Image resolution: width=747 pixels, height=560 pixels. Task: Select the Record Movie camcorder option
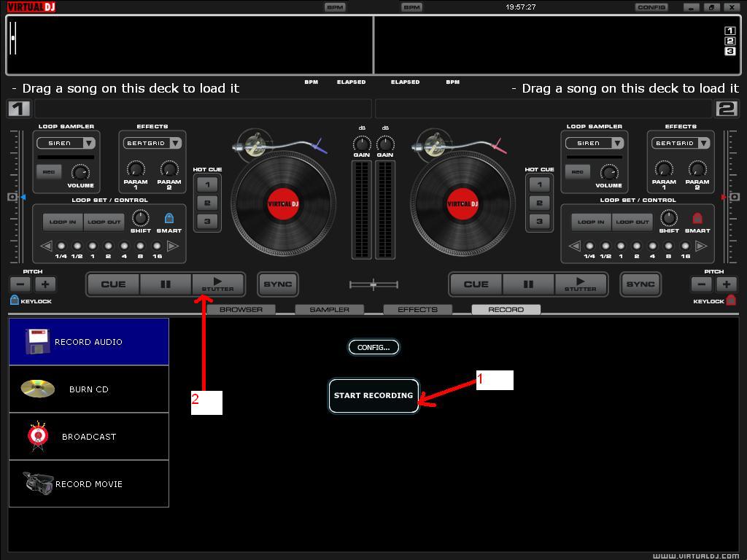click(88, 484)
